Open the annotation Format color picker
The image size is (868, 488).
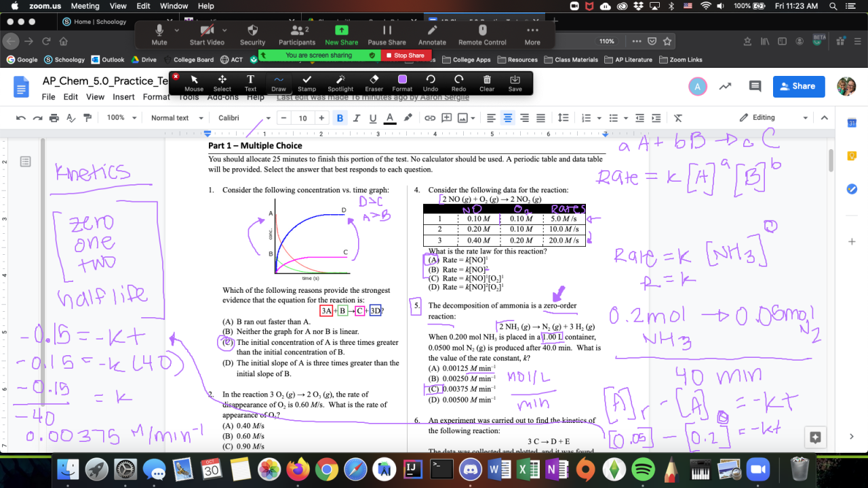tap(402, 83)
